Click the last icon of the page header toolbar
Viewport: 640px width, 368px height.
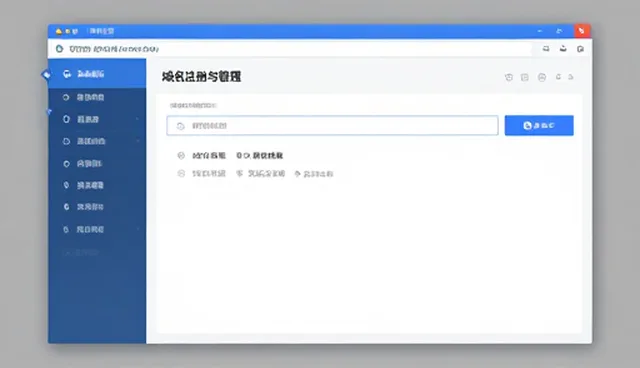click(571, 77)
